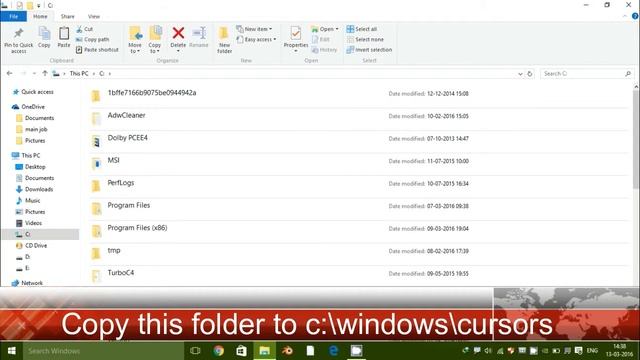Launch Chrome from the taskbar

coord(218,351)
